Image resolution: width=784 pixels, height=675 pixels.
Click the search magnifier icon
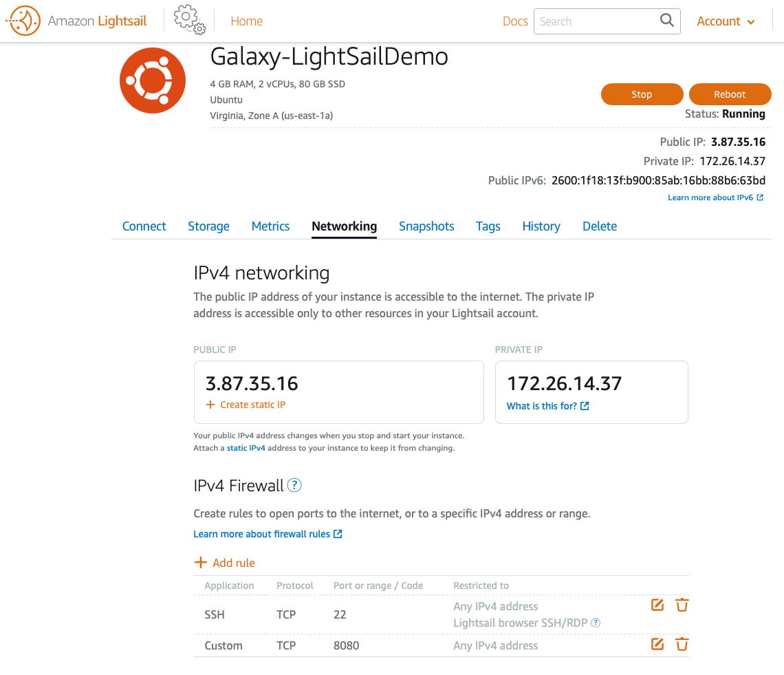coord(666,21)
